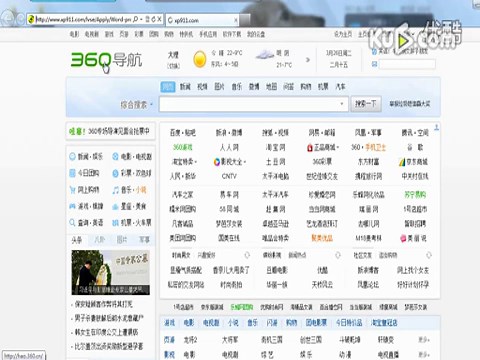Open the search box suggestion dropdown arrow
Screen dimensions: 480x360
coord(342,104)
